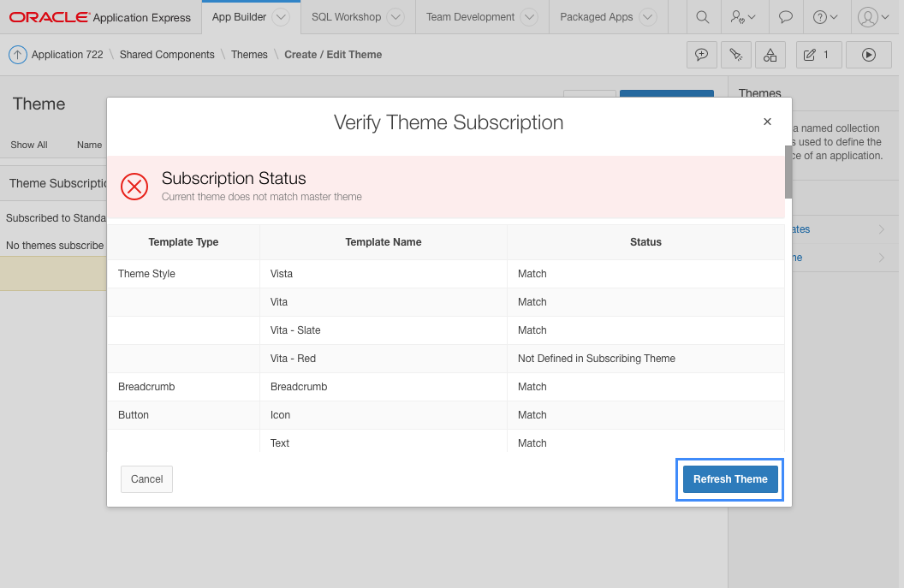Open the Shared Components shapes icon
The image size is (904, 588).
pos(770,55)
